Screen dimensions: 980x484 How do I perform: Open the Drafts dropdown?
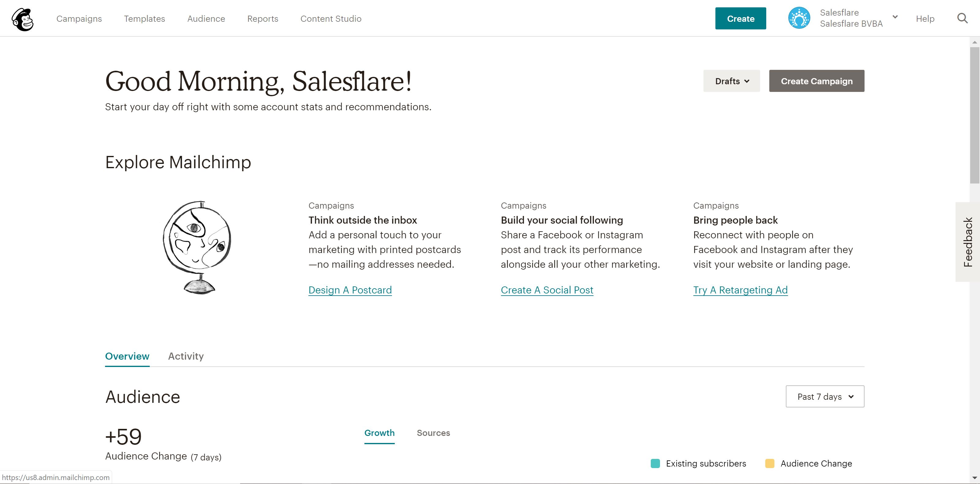(x=731, y=81)
